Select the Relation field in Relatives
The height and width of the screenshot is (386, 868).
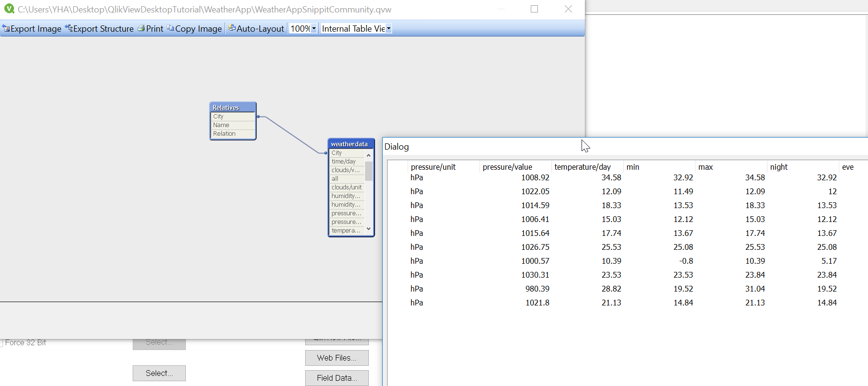(x=233, y=134)
